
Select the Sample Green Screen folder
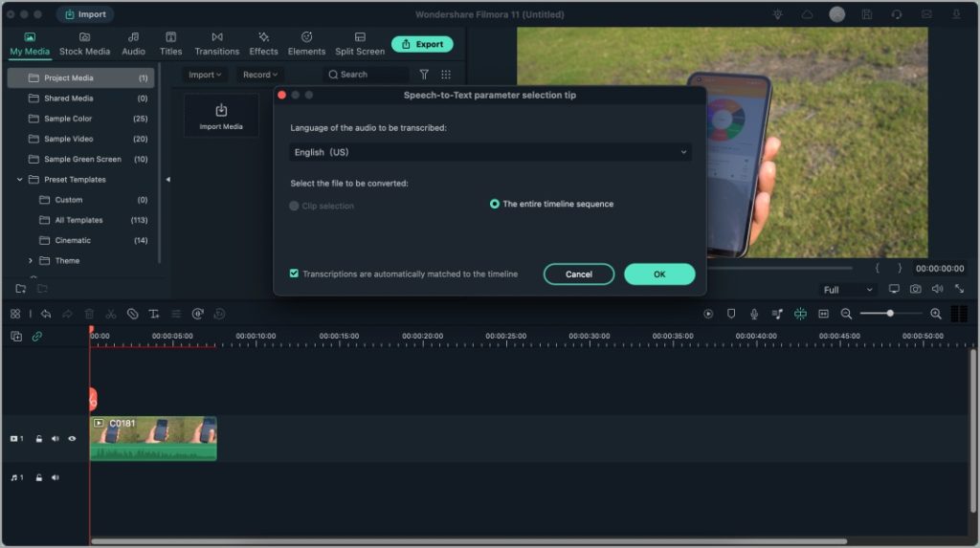pos(80,160)
